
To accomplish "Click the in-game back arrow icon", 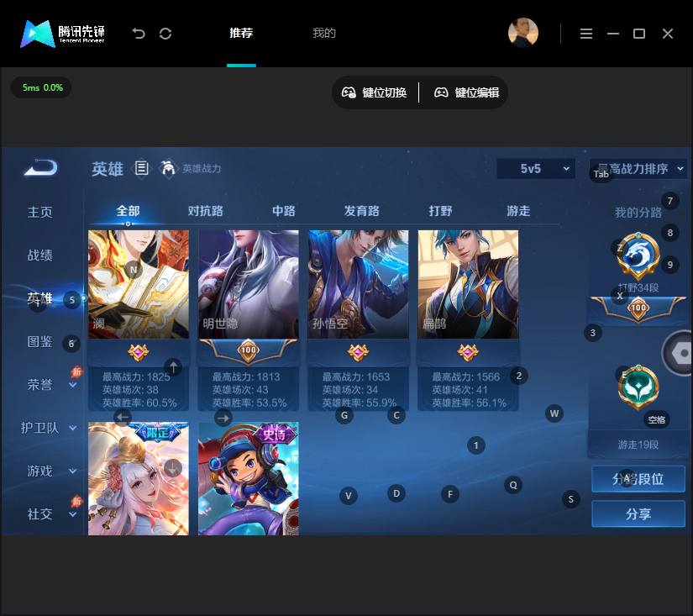I will tap(40, 167).
